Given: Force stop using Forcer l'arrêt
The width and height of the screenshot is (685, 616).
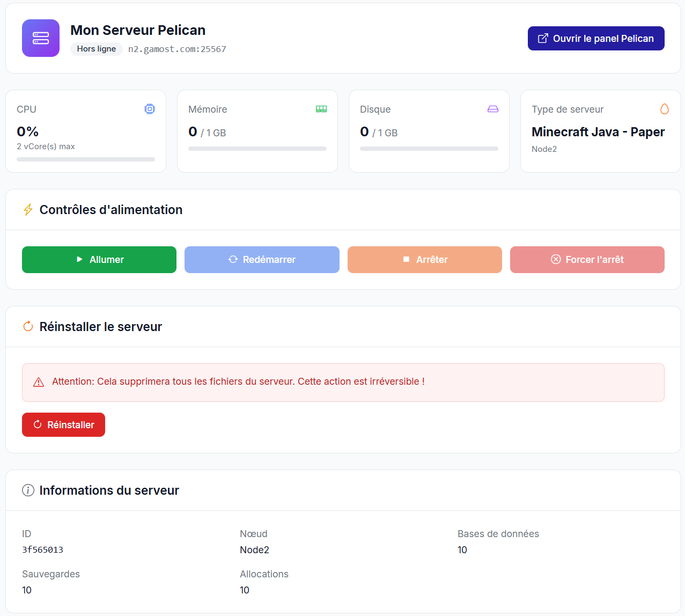Looking at the screenshot, I should click(x=587, y=260).
